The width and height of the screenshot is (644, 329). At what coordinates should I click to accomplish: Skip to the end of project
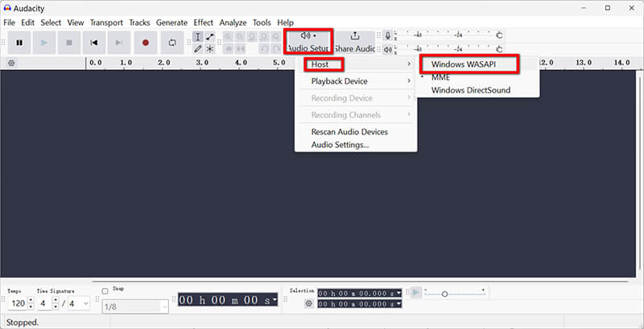click(119, 43)
